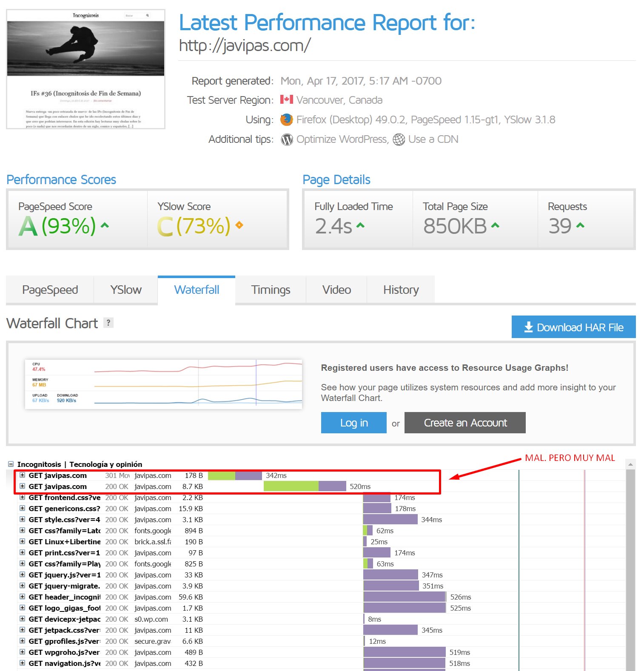Expand the GET style.css request row
The width and height of the screenshot is (644, 671).
click(x=23, y=520)
